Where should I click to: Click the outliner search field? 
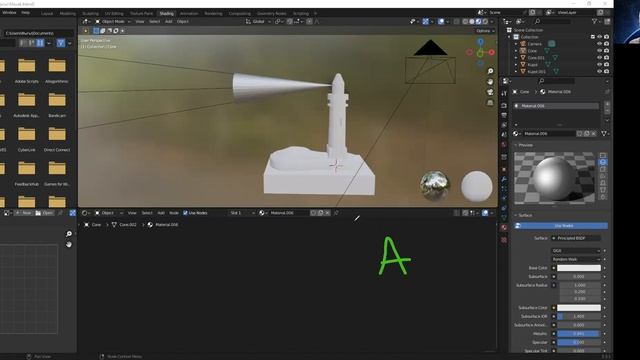point(553,21)
